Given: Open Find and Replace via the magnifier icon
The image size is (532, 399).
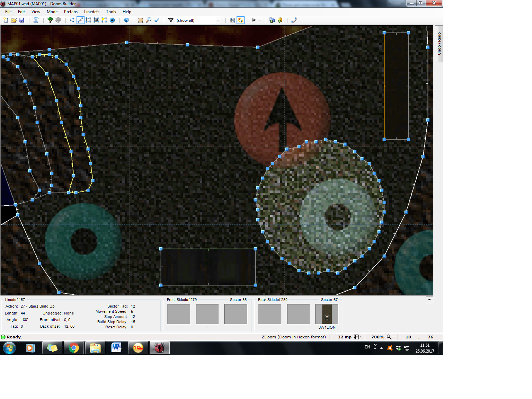Looking at the screenshot, I should point(149,20).
